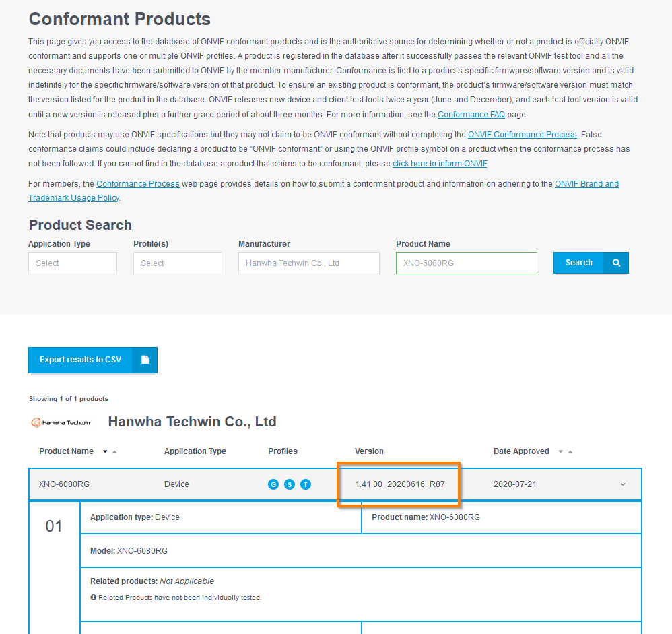Sort Product Name descending arrow
672x634 pixels.
[x=105, y=451]
